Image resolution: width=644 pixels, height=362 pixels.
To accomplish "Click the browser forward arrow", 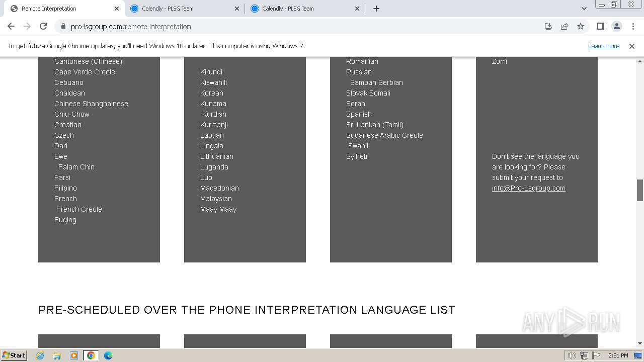I will [27, 26].
